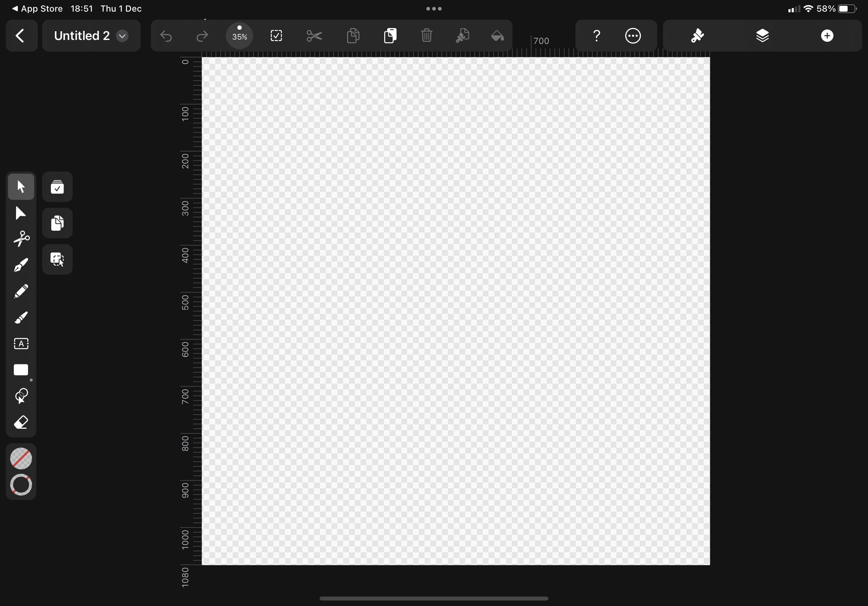Viewport: 868px width, 606px height.
Task: Toggle Duplicate mode option
Action: click(x=57, y=223)
